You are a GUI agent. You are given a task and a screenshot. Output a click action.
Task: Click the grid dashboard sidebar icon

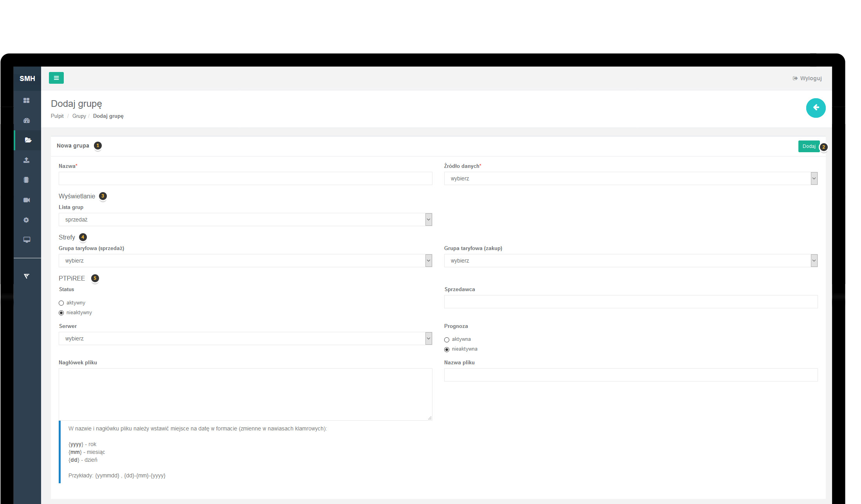click(27, 101)
